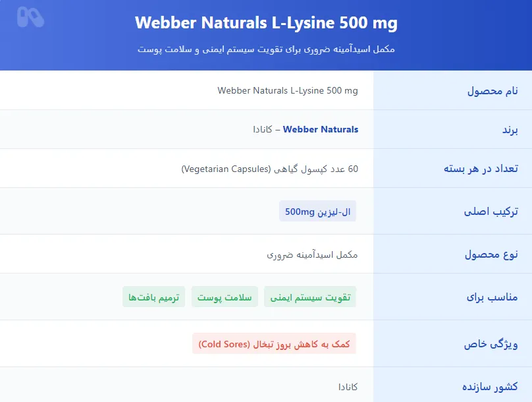
Task: Select the 500mg ال-لیزین ingredient tag
Action: click(x=317, y=211)
